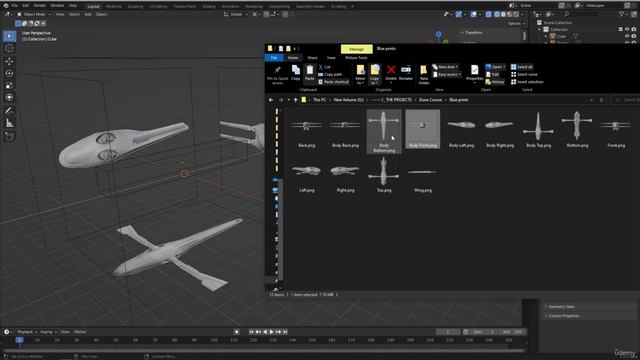Click Select all in Explorer ribbon
The height and width of the screenshot is (360, 640).
click(522, 67)
